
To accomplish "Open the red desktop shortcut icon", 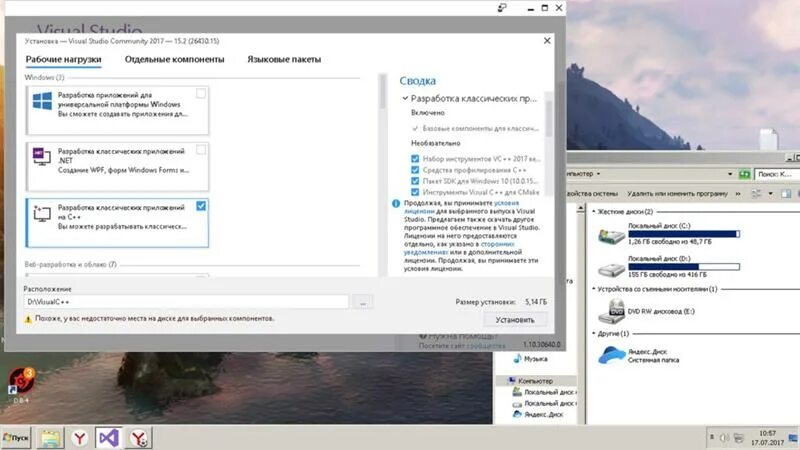I will pyautogui.click(x=21, y=381).
